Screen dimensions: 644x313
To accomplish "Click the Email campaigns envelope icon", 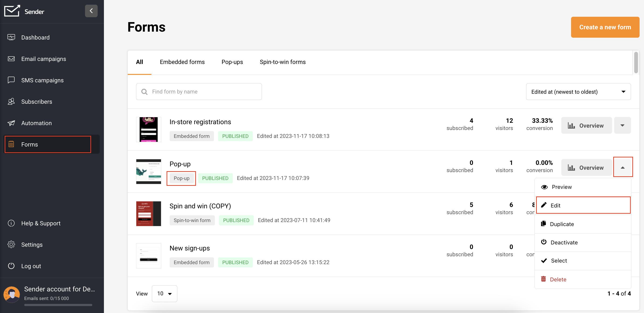I will coord(11,59).
